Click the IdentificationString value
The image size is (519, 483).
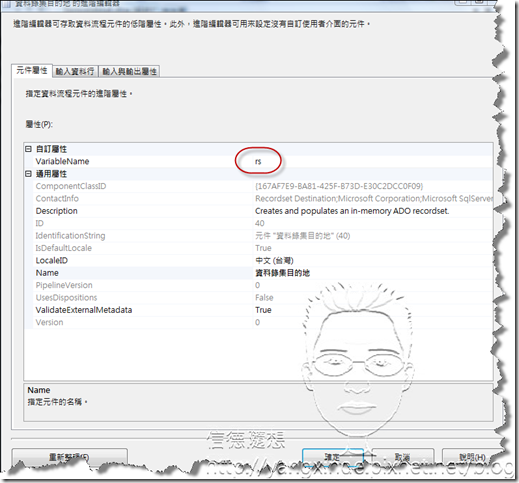point(303,236)
